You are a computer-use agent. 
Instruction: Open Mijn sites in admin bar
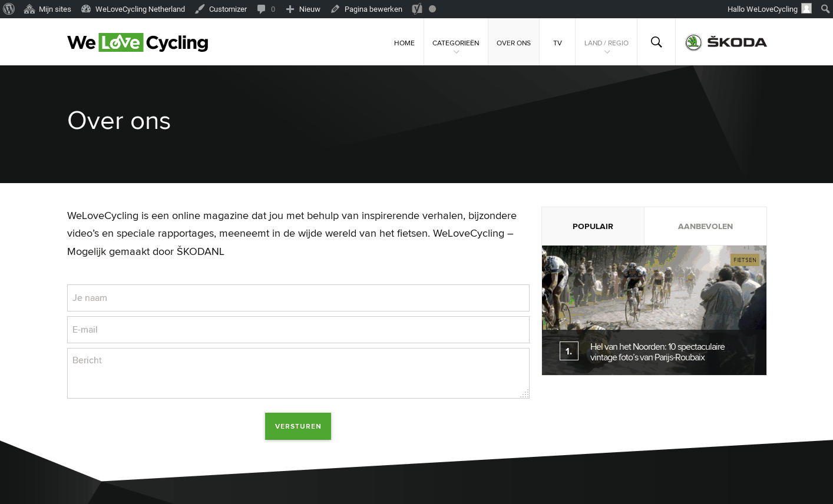(x=47, y=9)
